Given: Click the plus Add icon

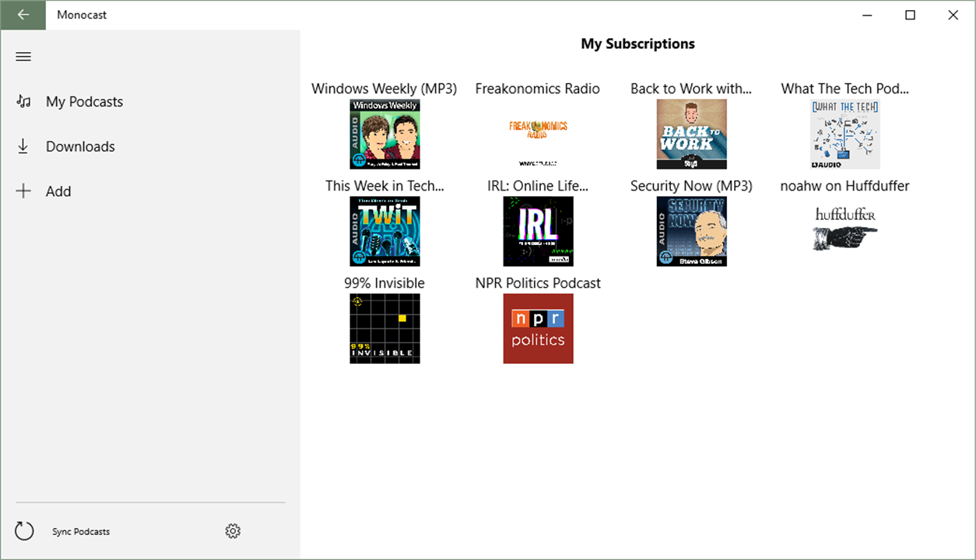Looking at the screenshot, I should click(x=23, y=191).
